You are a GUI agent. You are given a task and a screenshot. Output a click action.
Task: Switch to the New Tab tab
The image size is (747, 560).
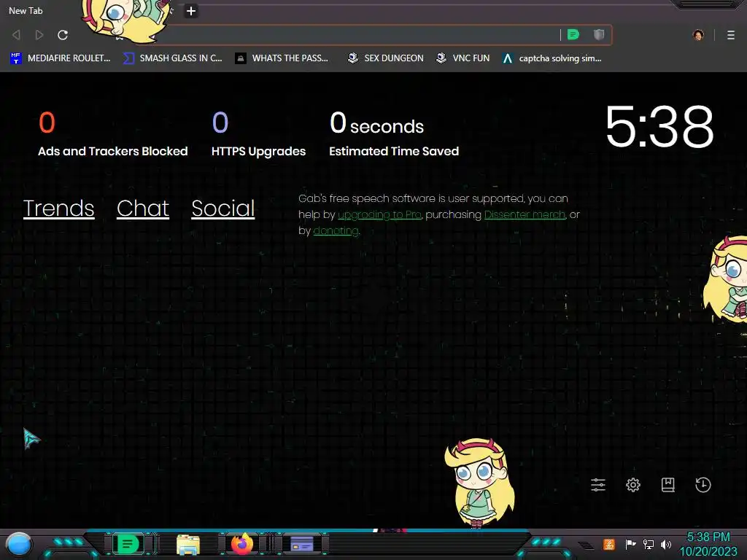pos(26,10)
